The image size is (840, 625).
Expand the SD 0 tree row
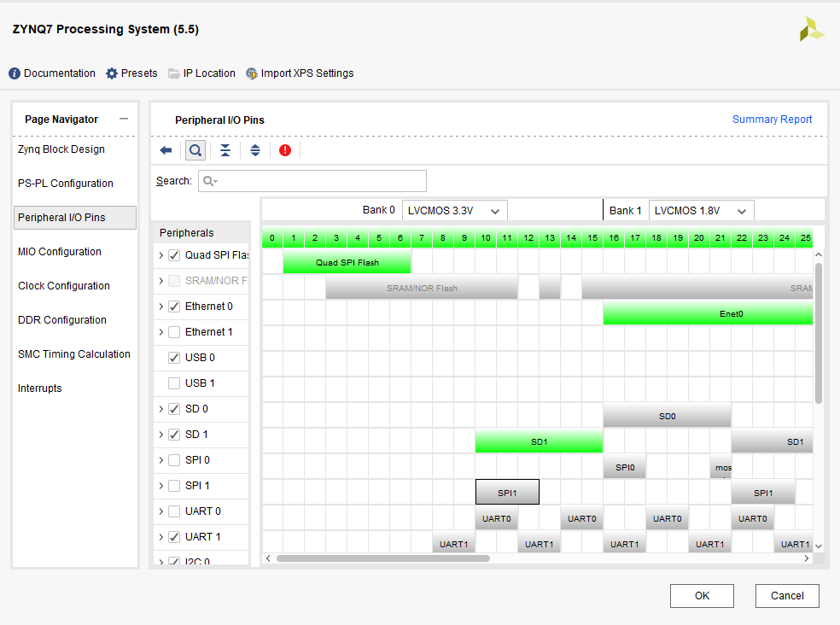[160, 409]
